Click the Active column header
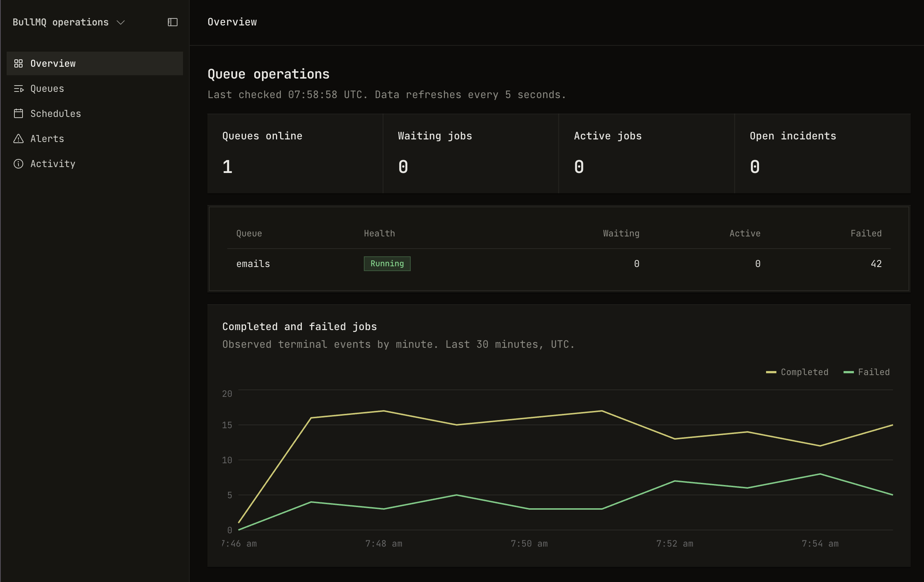Image resolution: width=924 pixels, height=582 pixels. click(x=745, y=233)
